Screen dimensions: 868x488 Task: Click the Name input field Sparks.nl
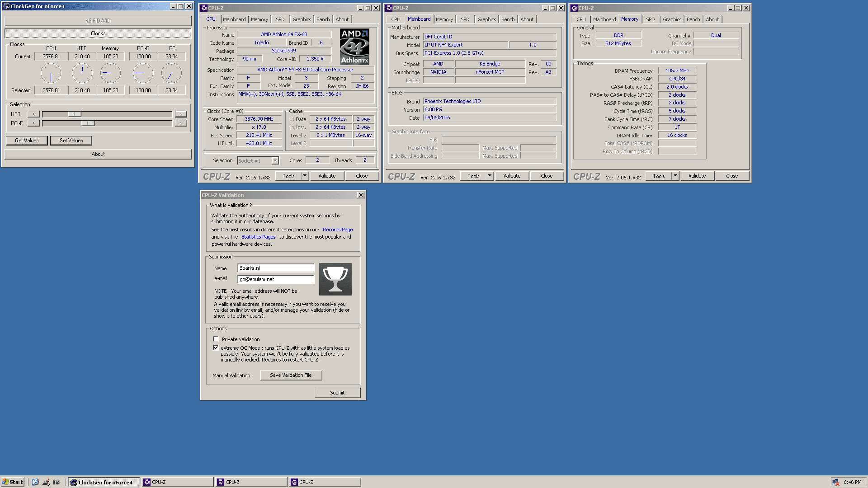coord(276,268)
